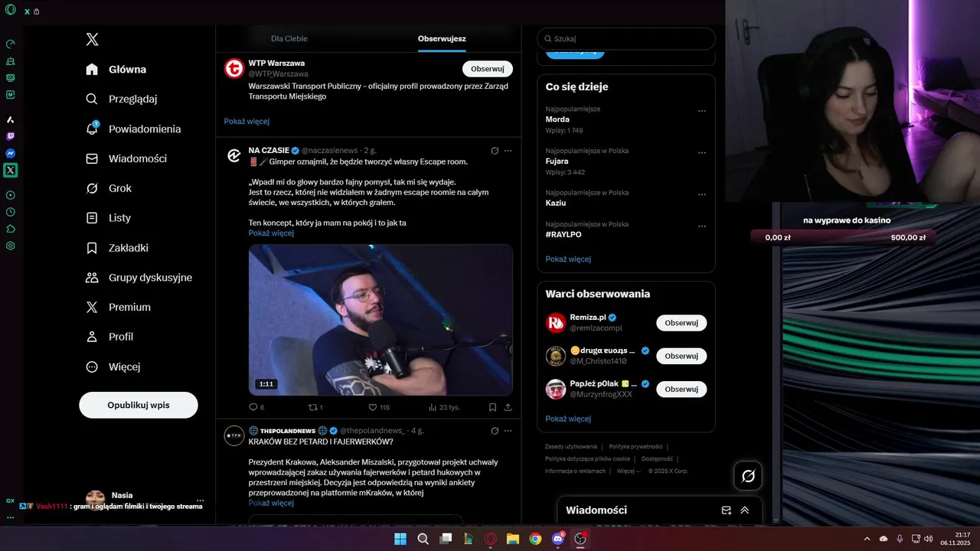The height and width of the screenshot is (551, 980).
Task: Open options for #RAYLPO trend
Action: (702, 226)
